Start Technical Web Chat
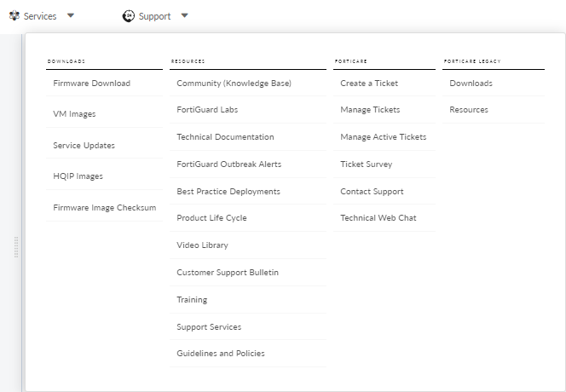 [378, 218]
